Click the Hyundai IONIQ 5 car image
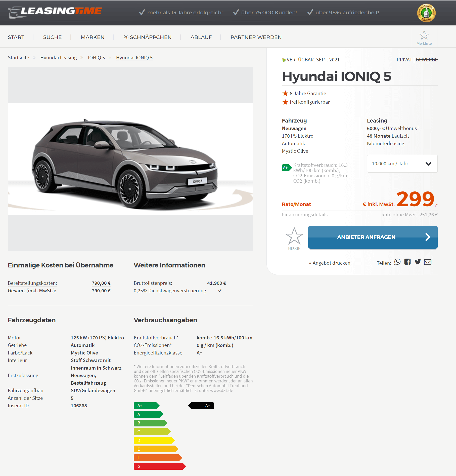This screenshot has width=456, height=476. (130, 159)
